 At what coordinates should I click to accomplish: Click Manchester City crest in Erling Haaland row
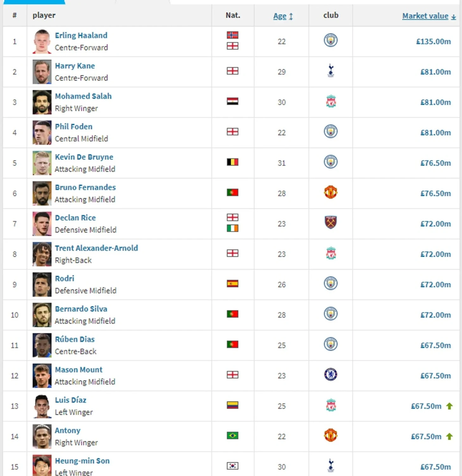[x=331, y=41]
